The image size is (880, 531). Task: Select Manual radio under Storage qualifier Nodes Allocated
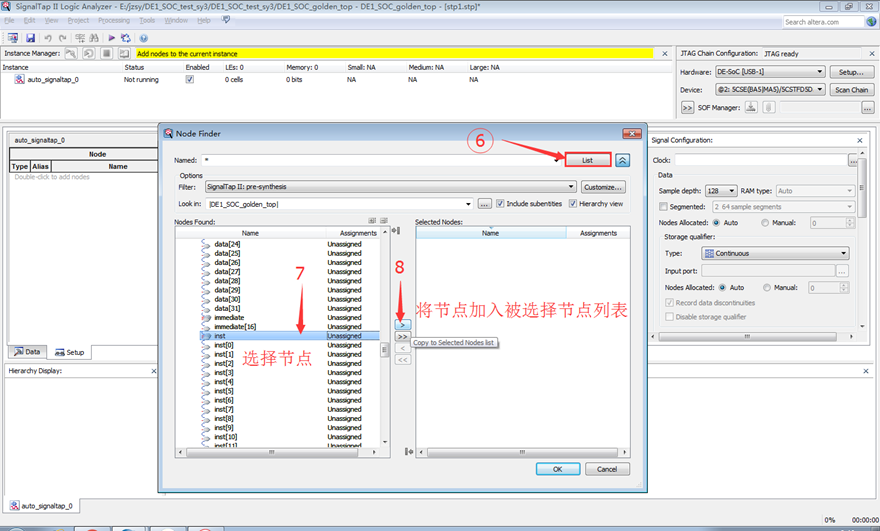click(767, 287)
